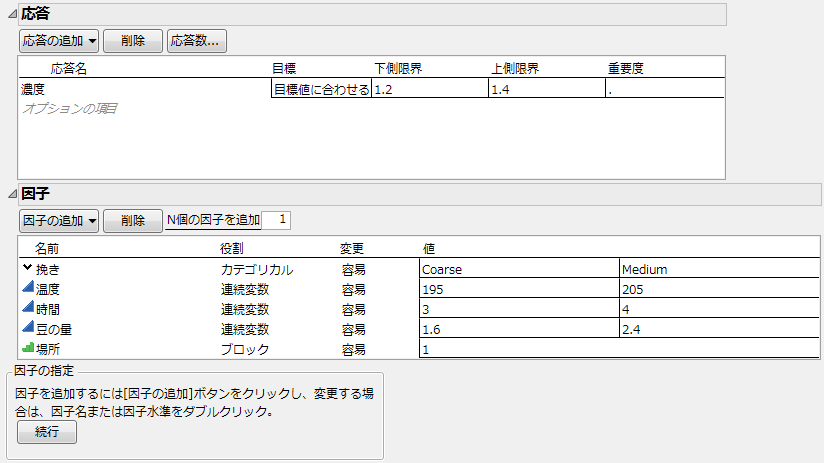Click the 応答名 column header
The image size is (824, 463).
(68, 68)
